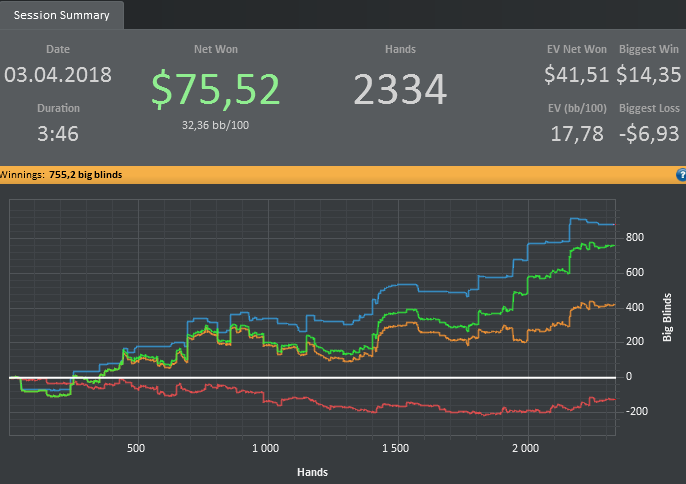This screenshot has height=484, width=686.
Task: Click the Biggest Loss heading label
Action: [649, 108]
